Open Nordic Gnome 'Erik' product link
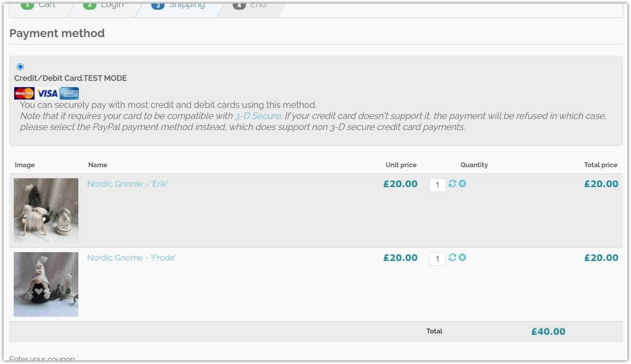Screen dimensions: 631x364 coord(127,184)
